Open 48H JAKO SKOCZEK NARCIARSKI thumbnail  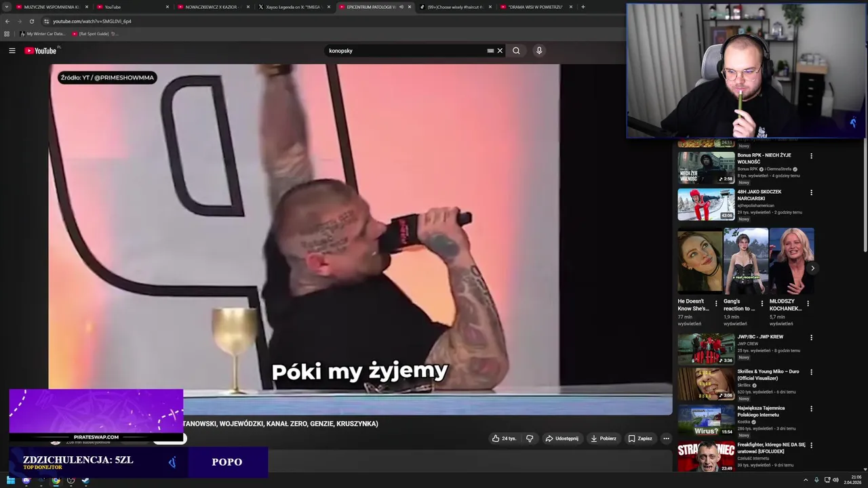pyautogui.click(x=706, y=204)
